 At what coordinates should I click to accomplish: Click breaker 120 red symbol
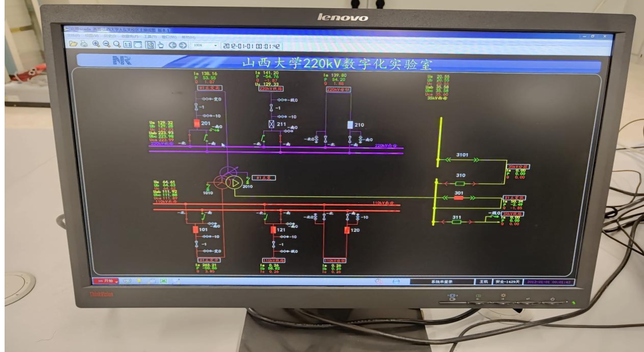(x=346, y=231)
